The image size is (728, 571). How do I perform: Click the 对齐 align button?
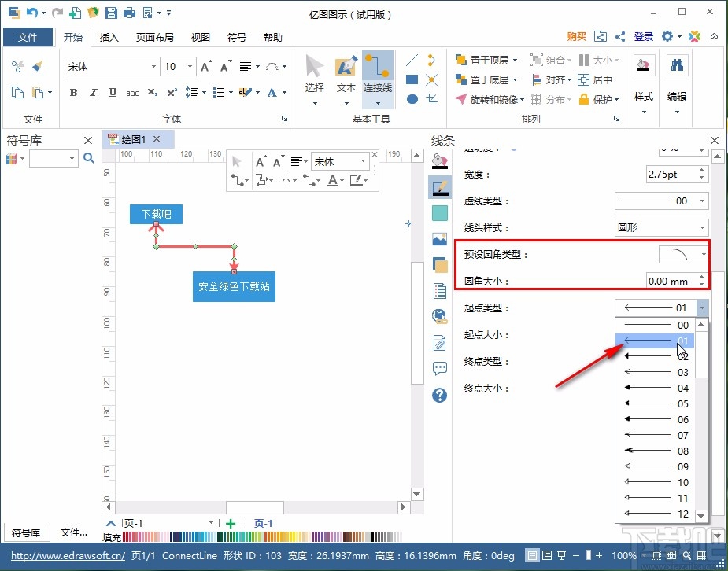coord(552,79)
